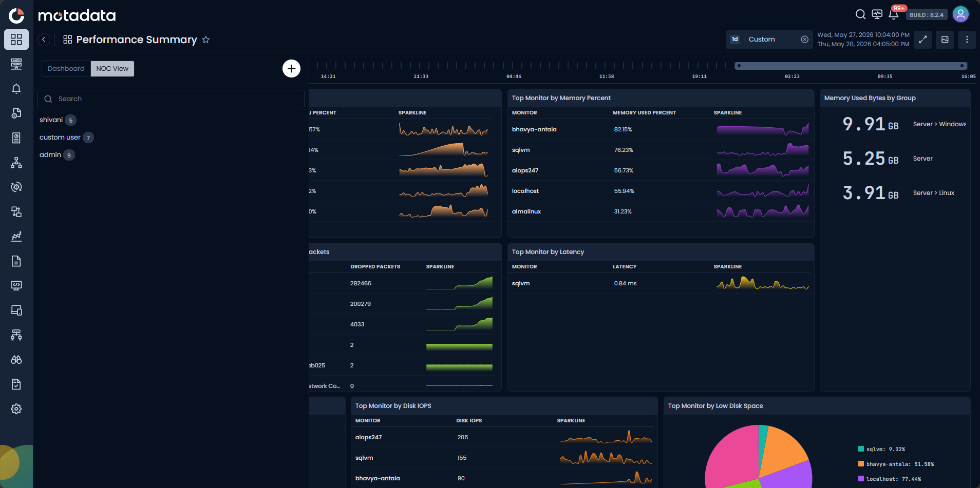The image size is (980, 488).
Task: Click the 5.25 GB Server memory value
Action: pyautogui.click(x=871, y=159)
